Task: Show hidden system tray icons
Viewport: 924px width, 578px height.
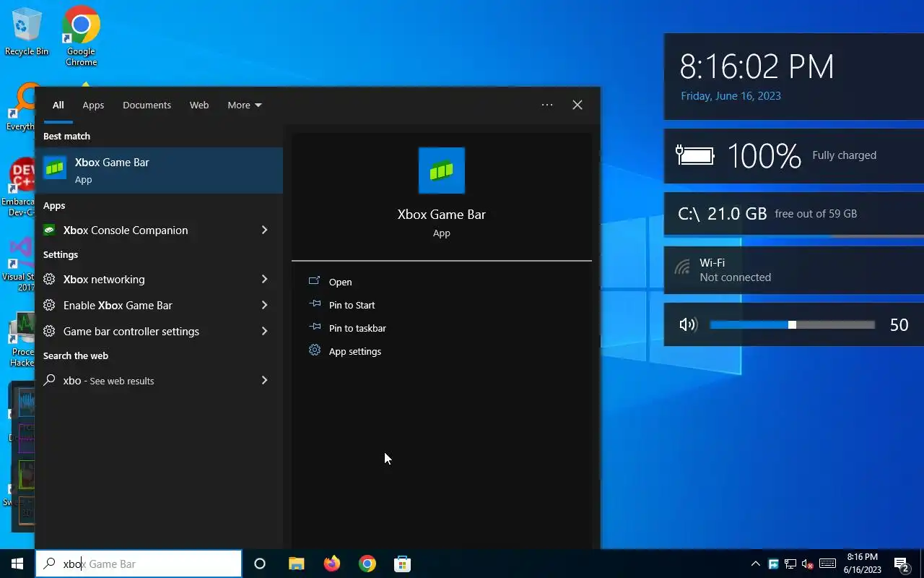Action: coord(755,564)
